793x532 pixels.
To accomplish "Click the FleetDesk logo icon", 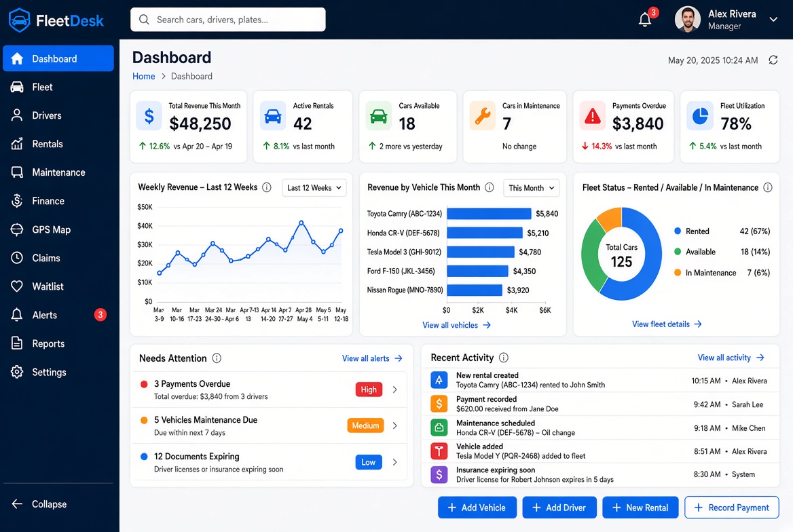I will coord(20,20).
